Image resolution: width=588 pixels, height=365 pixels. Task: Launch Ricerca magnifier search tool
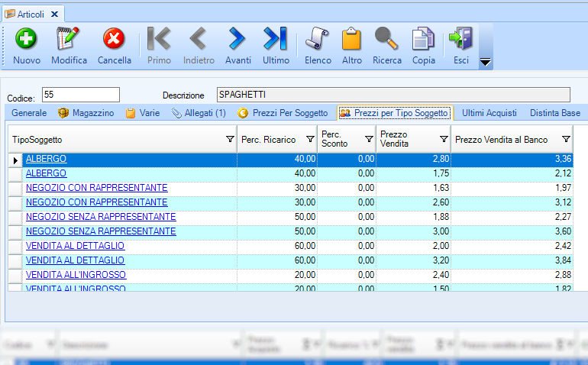coord(386,39)
